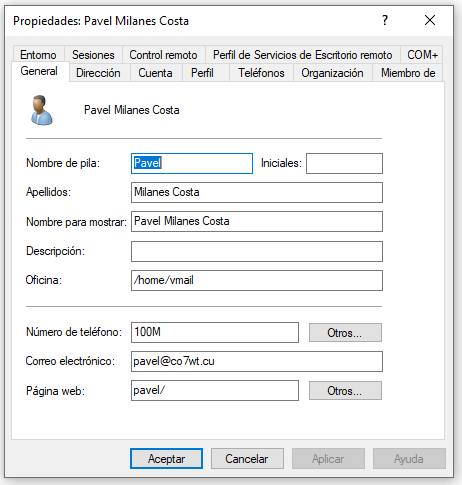Viewport: 462px width, 485px height.
Task: Open the COM+ tab
Action: (422, 55)
